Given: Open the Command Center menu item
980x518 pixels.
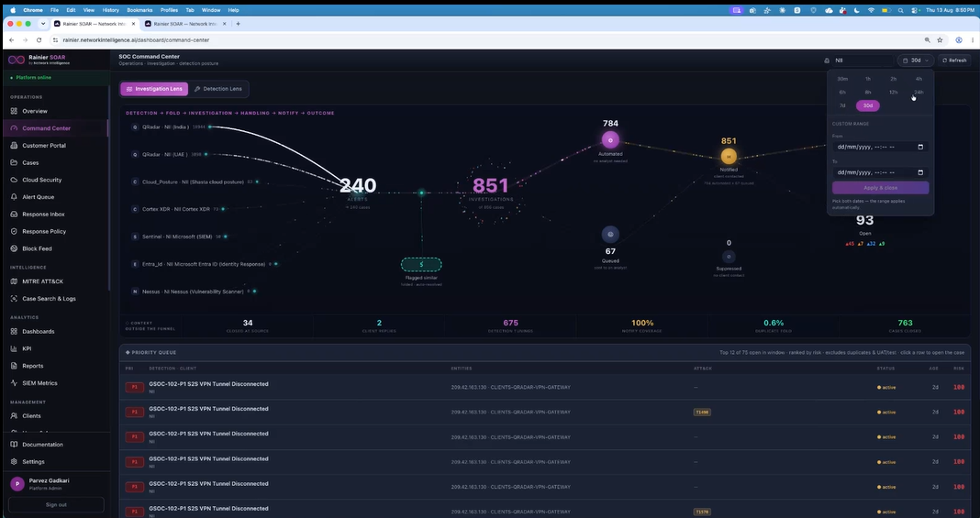Looking at the screenshot, I should click(x=55, y=128).
